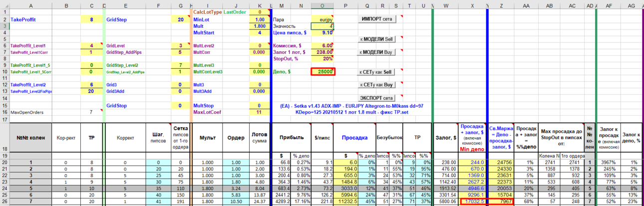Select column header AB
Screen dimensions: 644x206
549,5
